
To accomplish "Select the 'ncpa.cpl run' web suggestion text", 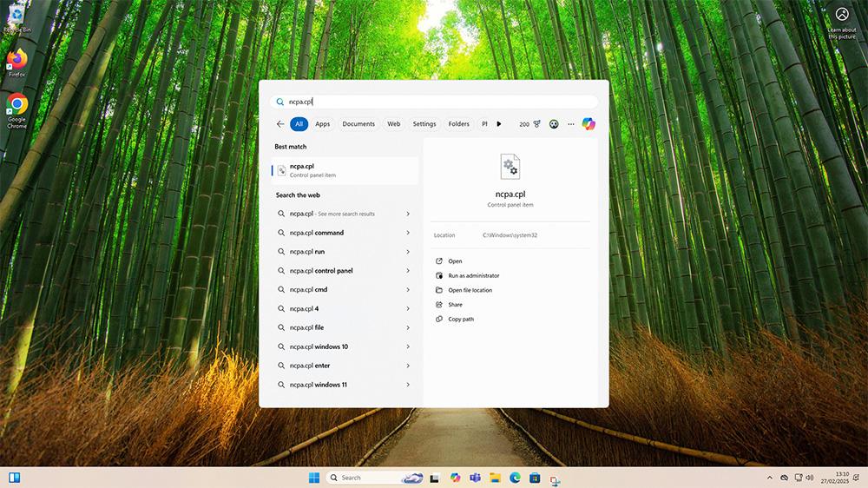I will click(307, 252).
